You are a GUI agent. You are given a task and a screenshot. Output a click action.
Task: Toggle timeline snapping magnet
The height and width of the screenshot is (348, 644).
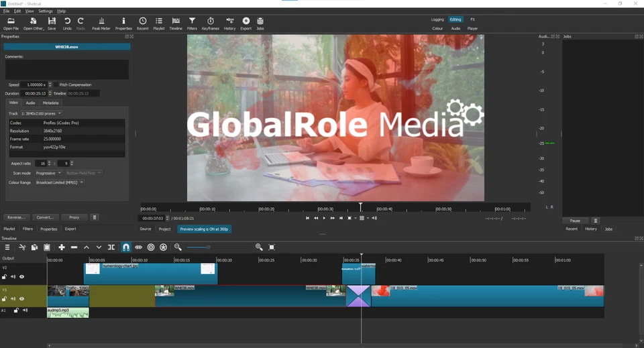(126, 247)
